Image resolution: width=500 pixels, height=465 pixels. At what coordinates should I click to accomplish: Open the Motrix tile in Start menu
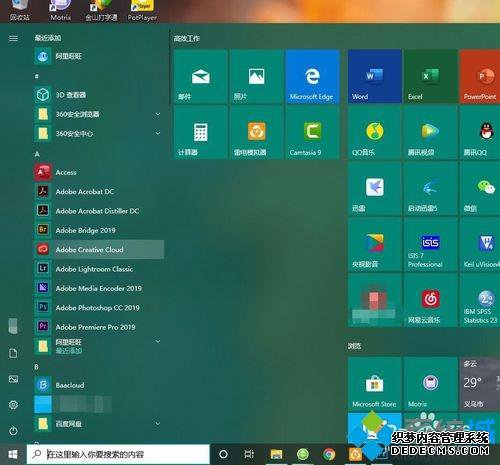(430, 384)
